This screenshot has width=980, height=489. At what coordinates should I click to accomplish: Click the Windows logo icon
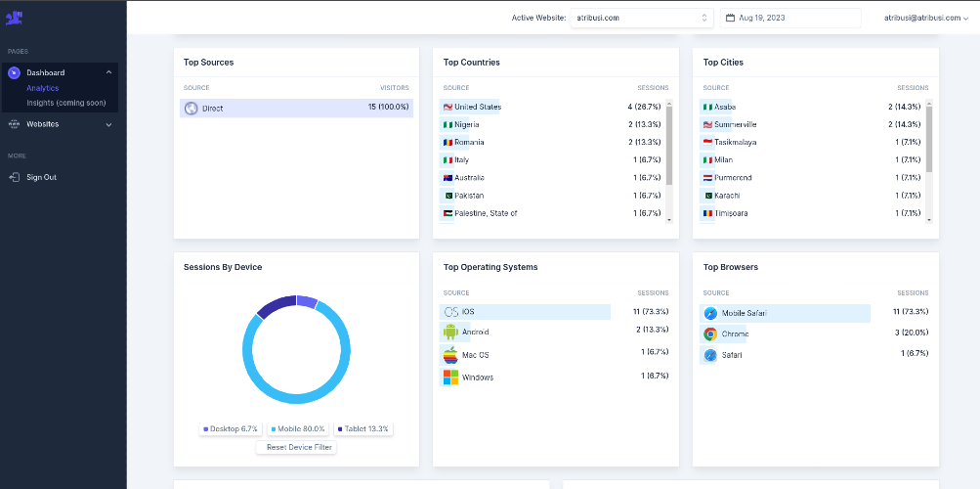(x=450, y=378)
